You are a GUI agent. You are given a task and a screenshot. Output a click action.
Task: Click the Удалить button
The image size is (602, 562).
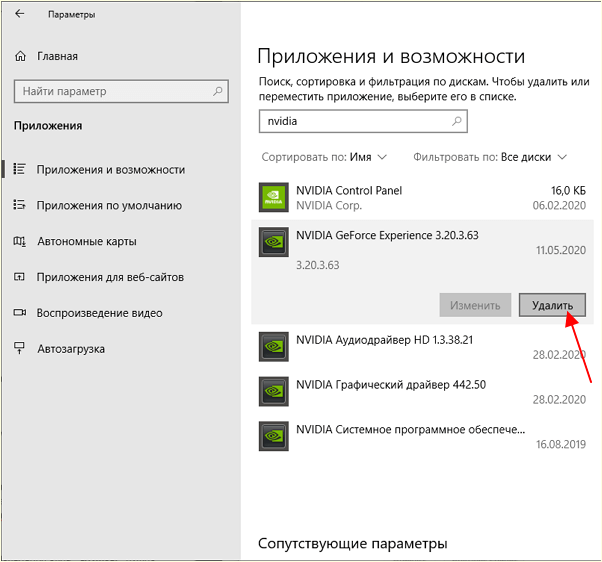(x=552, y=305)
